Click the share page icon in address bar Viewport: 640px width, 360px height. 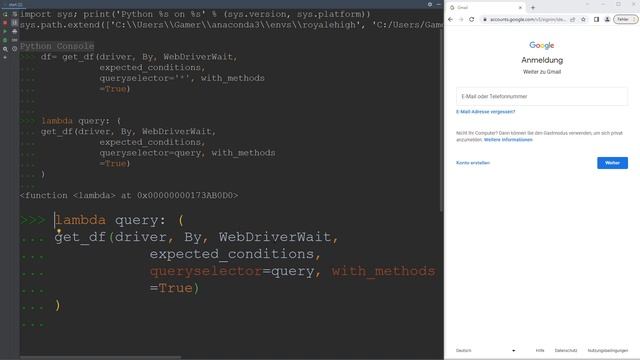point(573,19)
